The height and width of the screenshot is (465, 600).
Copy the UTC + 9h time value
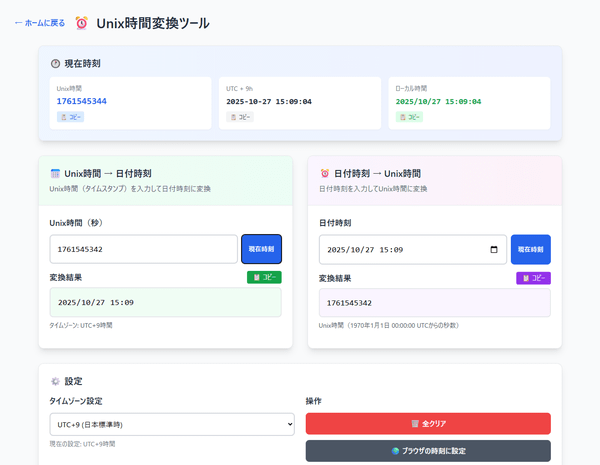pyautogui.click(x=240, y=117)
